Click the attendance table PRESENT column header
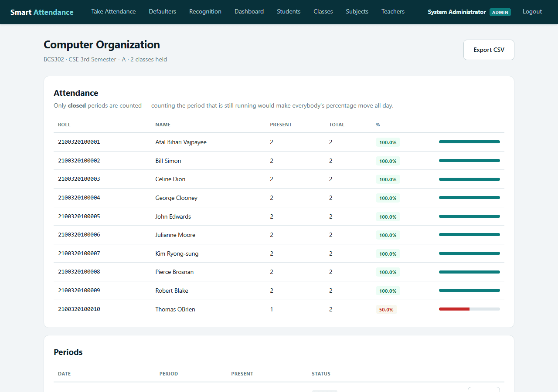 [281, 125]
